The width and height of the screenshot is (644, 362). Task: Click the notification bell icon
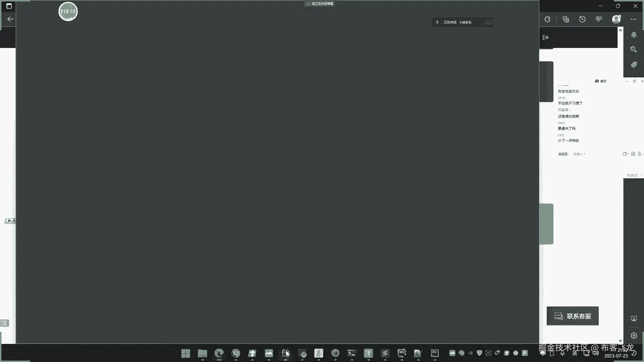pos(634,35)
